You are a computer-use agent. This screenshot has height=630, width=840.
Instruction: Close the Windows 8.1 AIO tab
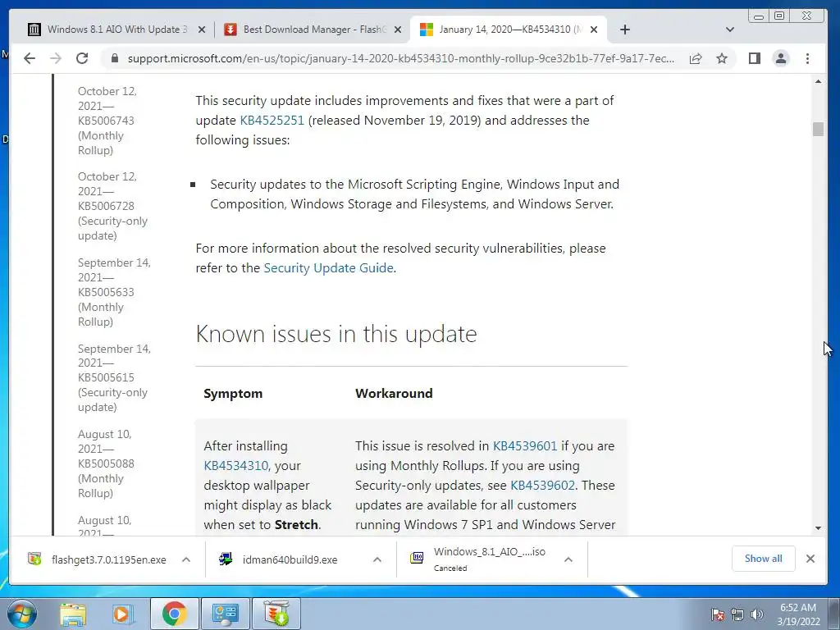pyautogui.click(x=202, y=30)
